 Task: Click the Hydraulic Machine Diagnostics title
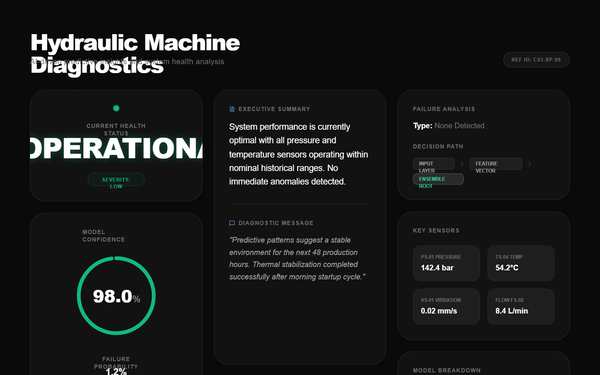[x=135, y=54]
